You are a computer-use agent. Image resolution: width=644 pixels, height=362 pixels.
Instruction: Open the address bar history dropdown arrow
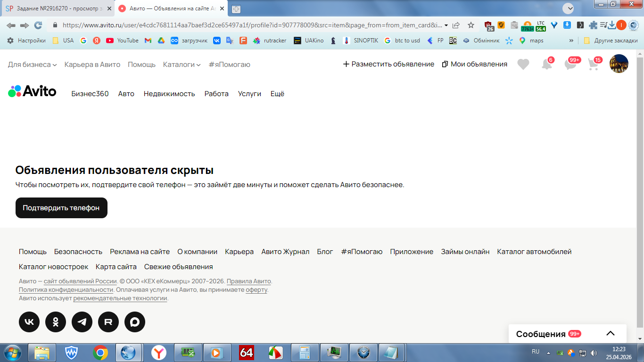pyautogui.click(x=446, y=25)
